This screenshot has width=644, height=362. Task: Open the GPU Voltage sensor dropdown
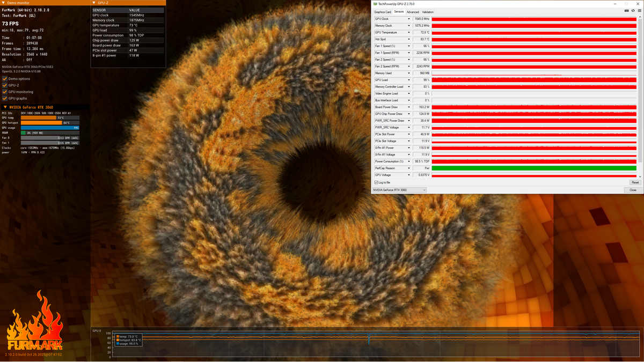[x=409, y=175]
